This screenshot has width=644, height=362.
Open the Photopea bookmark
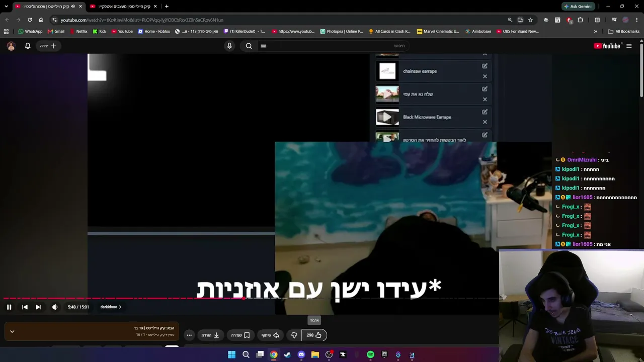tap(342, 31)
